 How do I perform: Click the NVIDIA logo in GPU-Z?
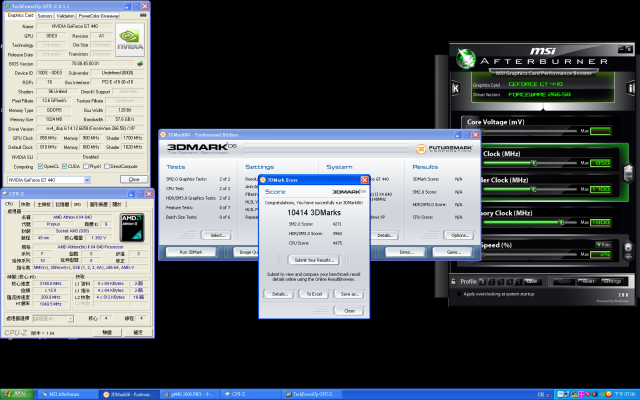pos(130,39)
